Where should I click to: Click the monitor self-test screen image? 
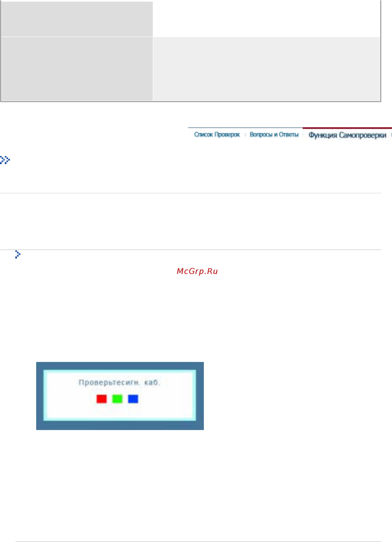coord(120,396)
